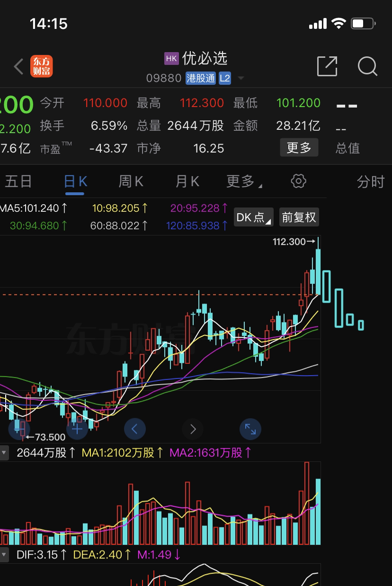The width and height of the screenshot is (392, 586).
Task: Tap the DEA:2.40 indicator value
Action: coord(103,554)
